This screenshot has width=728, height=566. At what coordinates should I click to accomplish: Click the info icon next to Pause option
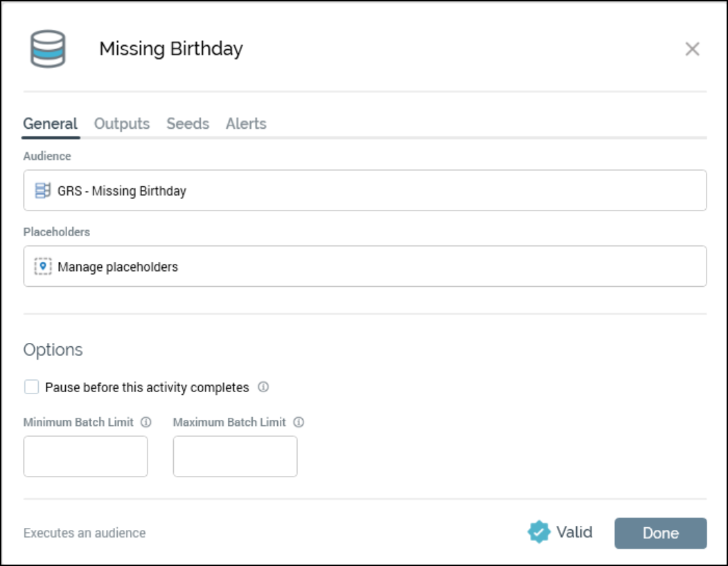[x=263, y=387]
